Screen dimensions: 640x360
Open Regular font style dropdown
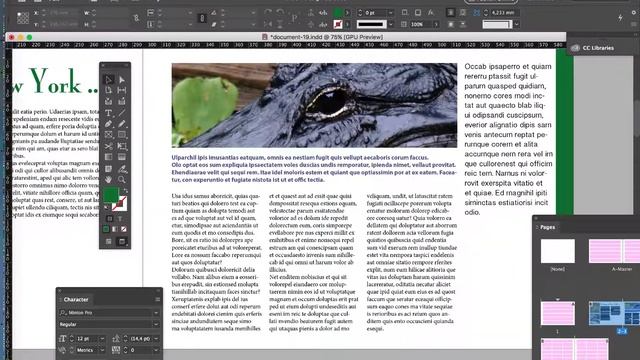coord(156,324)
